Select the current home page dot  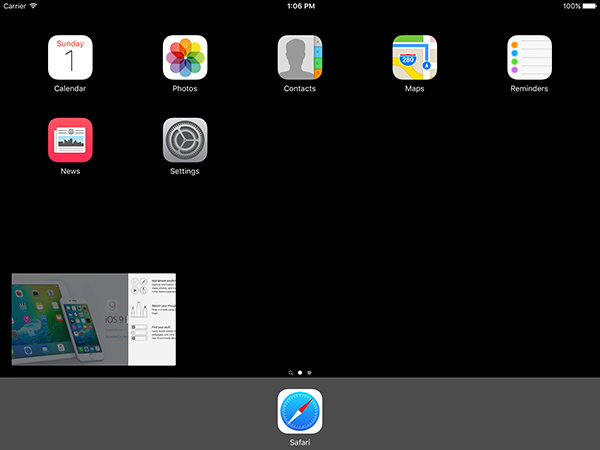pyautogui.click(x=300, y=373)
